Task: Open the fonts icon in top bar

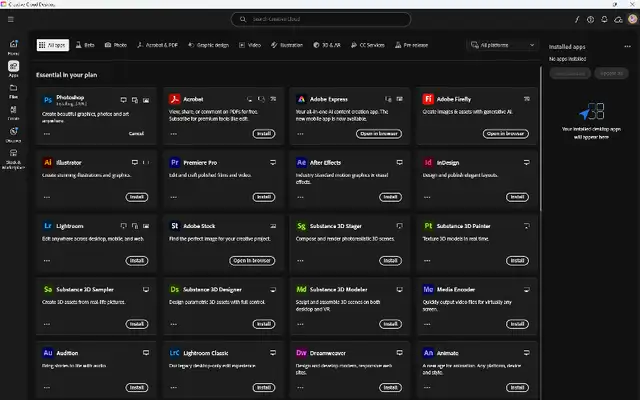Action: pyautogui.click(x=577, y=19)
